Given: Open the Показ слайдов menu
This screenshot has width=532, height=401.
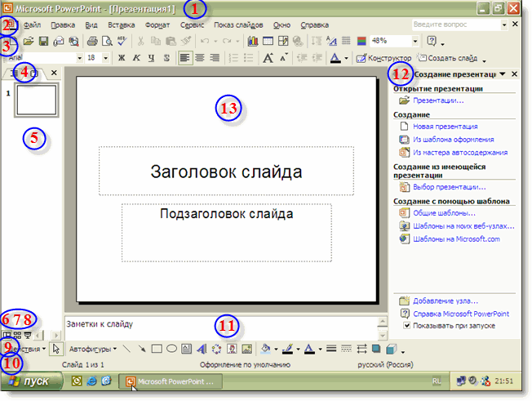Looking at the screenshot, I should click(238, 25).
